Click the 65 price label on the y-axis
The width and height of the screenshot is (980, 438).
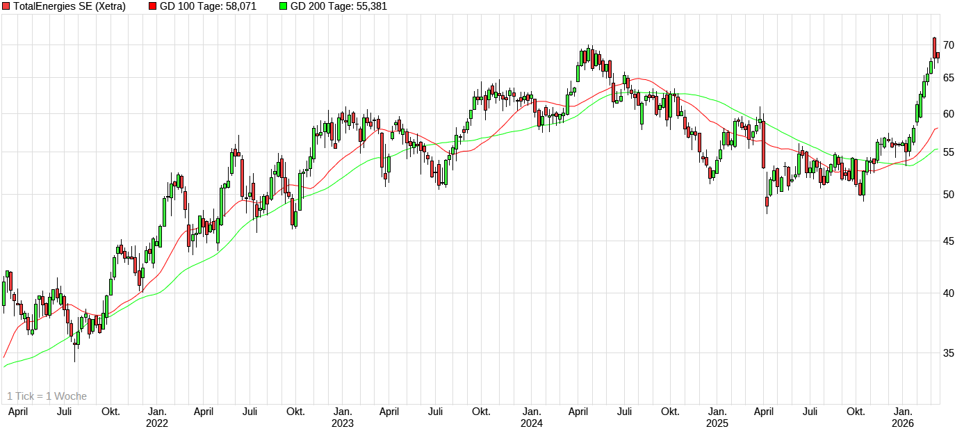tap(949, 78)
